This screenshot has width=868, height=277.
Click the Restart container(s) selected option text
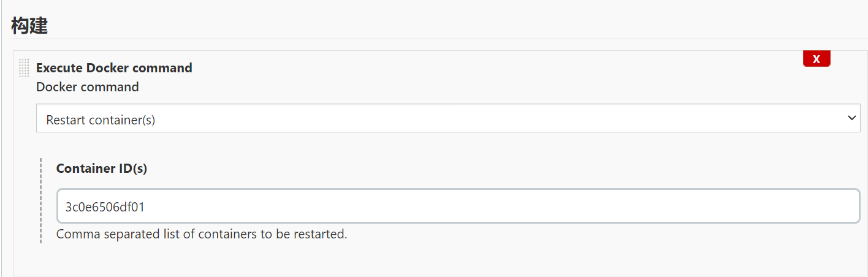click(101, 120)
